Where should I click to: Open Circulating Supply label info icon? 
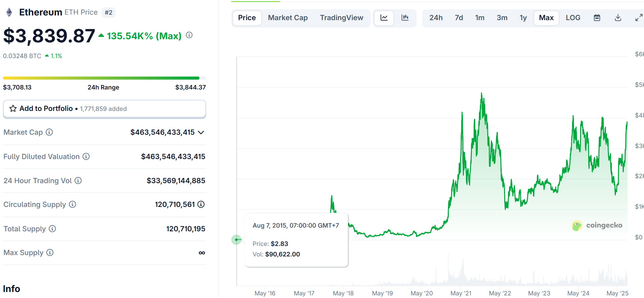tap(72, 204)
